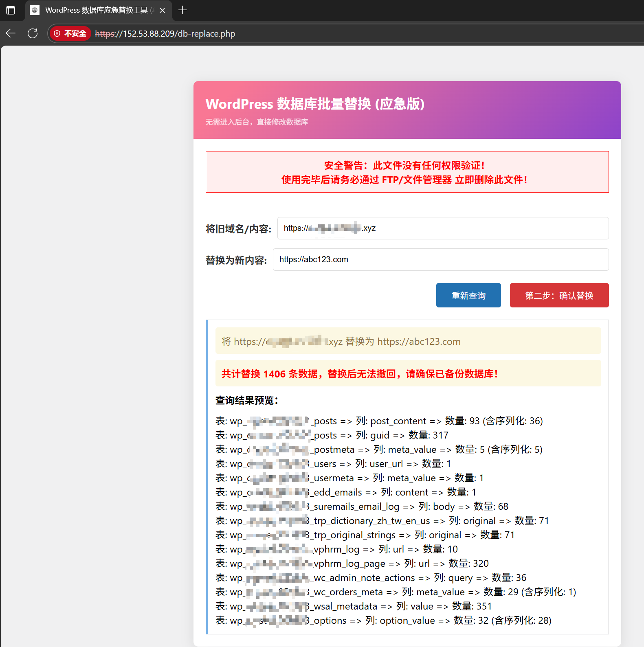644x647 pixels.
Task: Click the 查询结果预览 heading
Action: pyautogui.click(x=246, y=400)
